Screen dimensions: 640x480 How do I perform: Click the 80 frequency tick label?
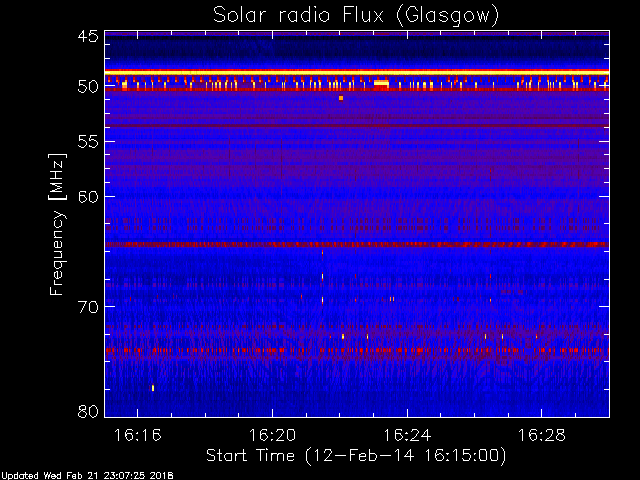pyautogui.click(x=88, y=411)
